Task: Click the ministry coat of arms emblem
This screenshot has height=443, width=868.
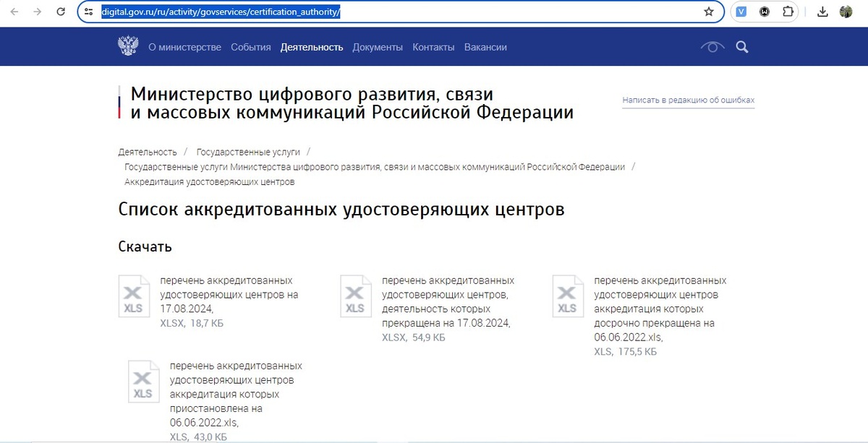Action: click(x=128, y=46)
